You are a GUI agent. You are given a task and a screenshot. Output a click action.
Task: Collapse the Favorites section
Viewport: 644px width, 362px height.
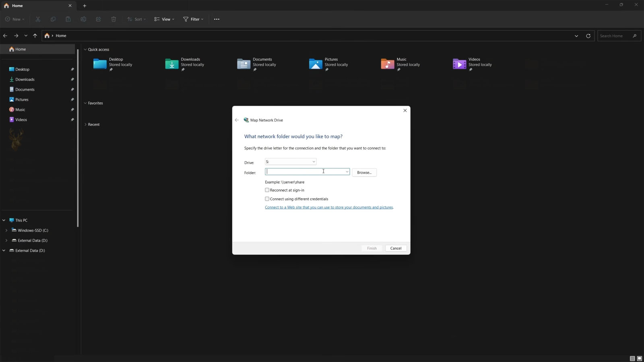pyautogui.click(x=85, y=103)
